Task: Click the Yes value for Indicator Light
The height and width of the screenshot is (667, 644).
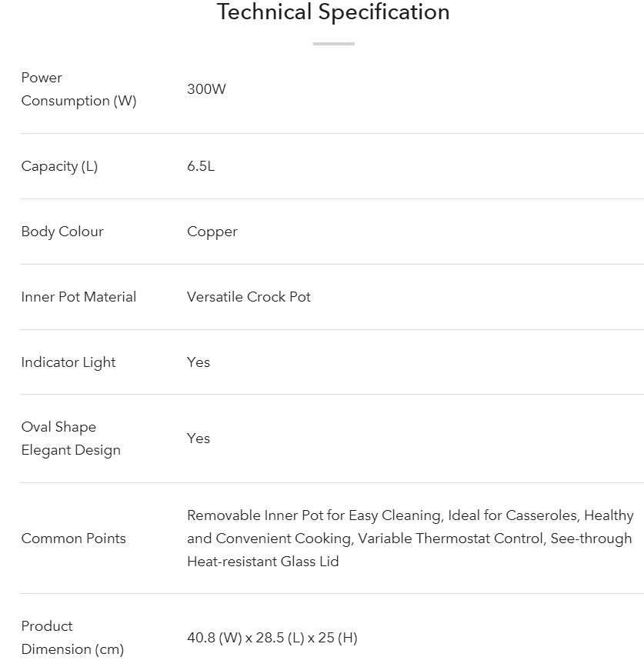Action: click(x=199, y=362)
